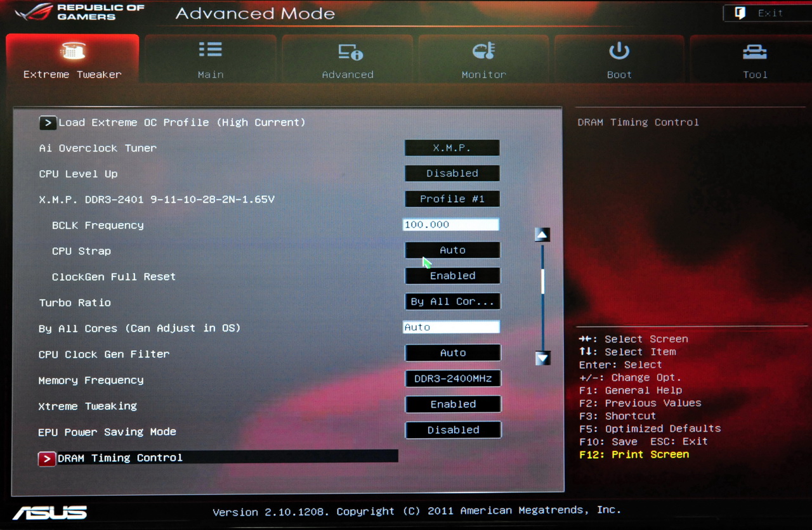Screen dimensions: 812x530
Task: Toggle Xtreme Tweaking Enabled option
Action: [453, 404]
